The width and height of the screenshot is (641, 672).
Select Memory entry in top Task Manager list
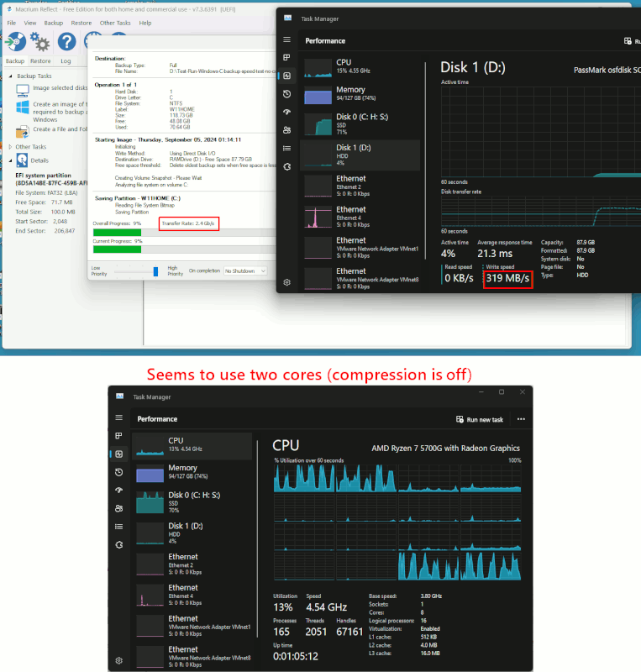tap(360, 94)
